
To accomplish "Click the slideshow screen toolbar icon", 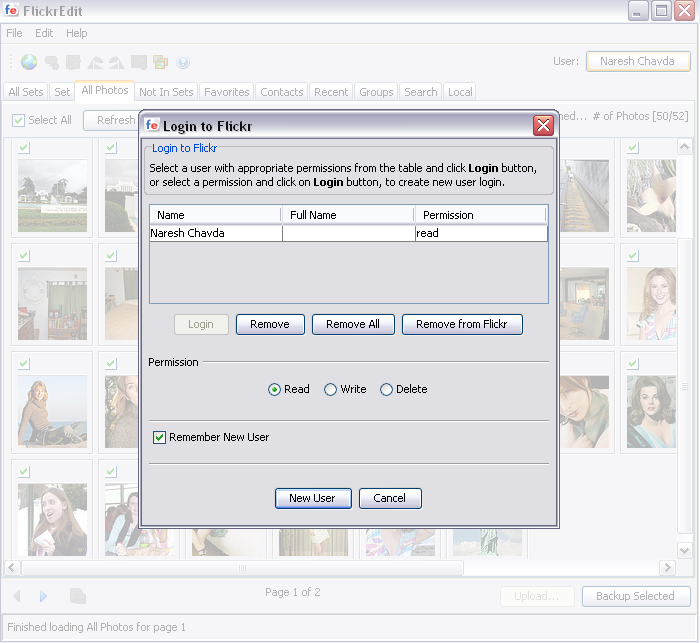I will click(139, 63).
